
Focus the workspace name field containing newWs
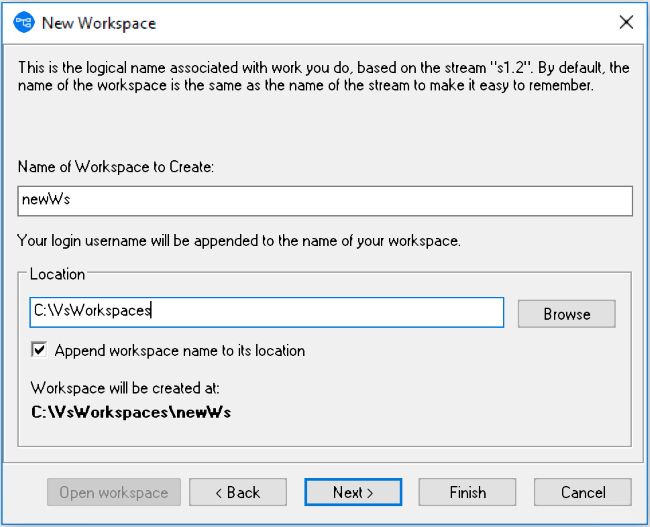coord(325,200)
